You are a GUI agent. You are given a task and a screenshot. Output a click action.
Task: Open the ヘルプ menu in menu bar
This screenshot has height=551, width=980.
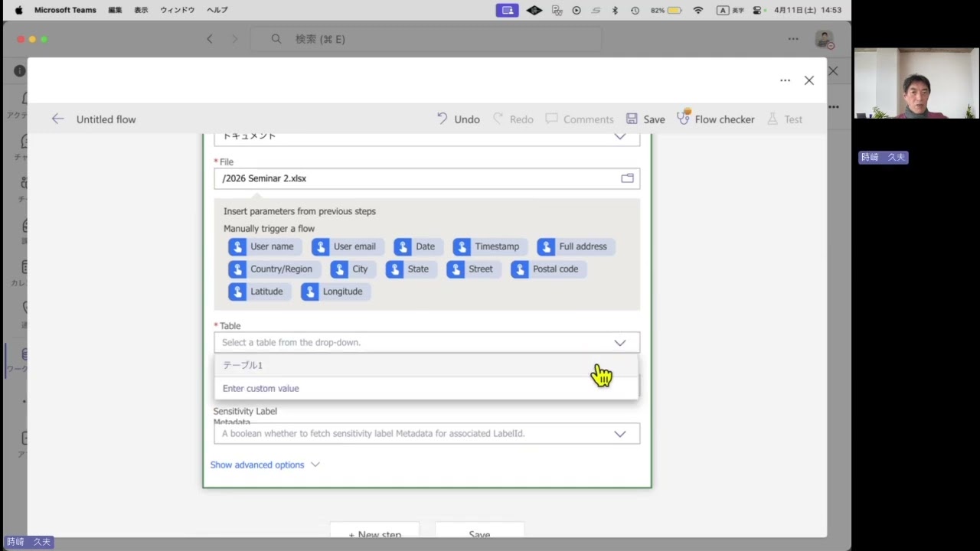(x=217, y=10)
